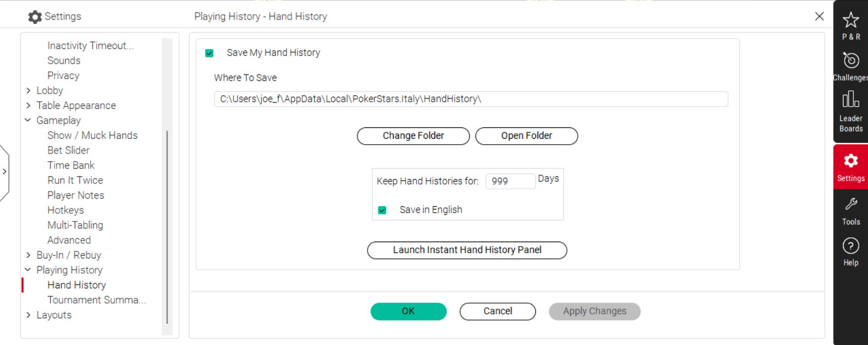Expand the Lobby tree node

coord(28,90)
